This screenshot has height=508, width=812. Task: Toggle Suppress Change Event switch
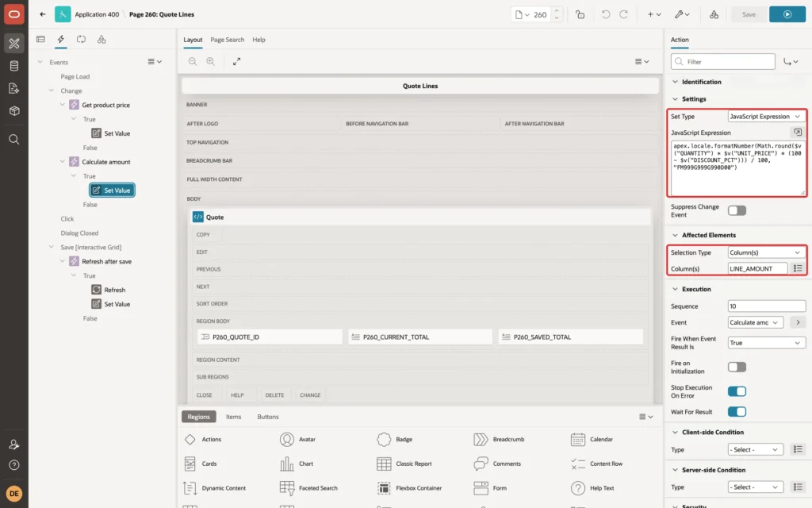tap(737, 210)
